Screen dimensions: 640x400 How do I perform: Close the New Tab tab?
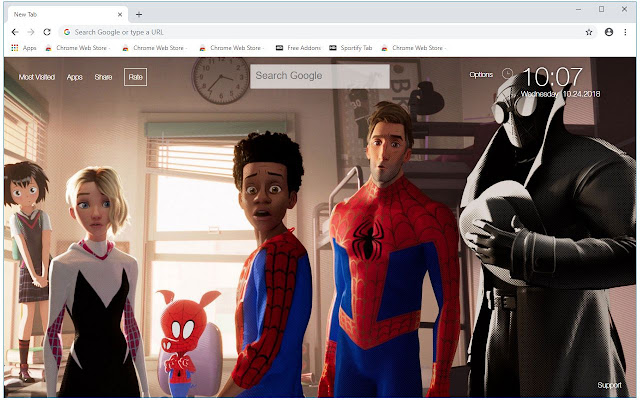pos(120,14)
